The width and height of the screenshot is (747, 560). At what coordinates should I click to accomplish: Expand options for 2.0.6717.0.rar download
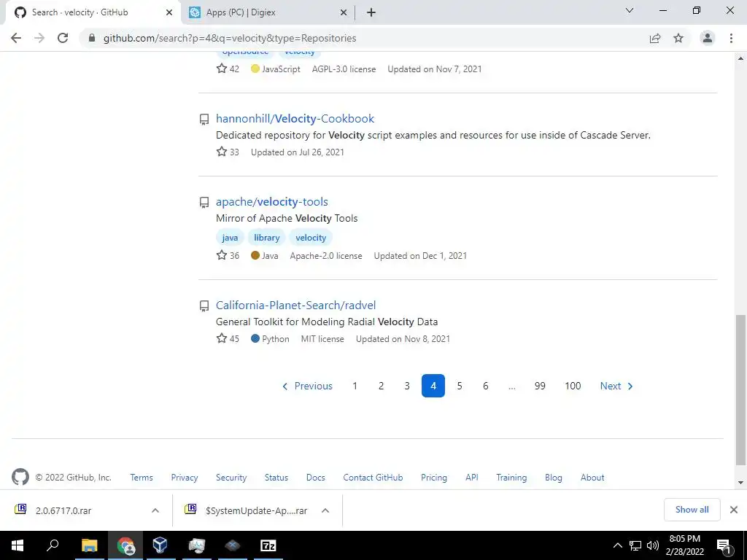click(x=155, y=510)
